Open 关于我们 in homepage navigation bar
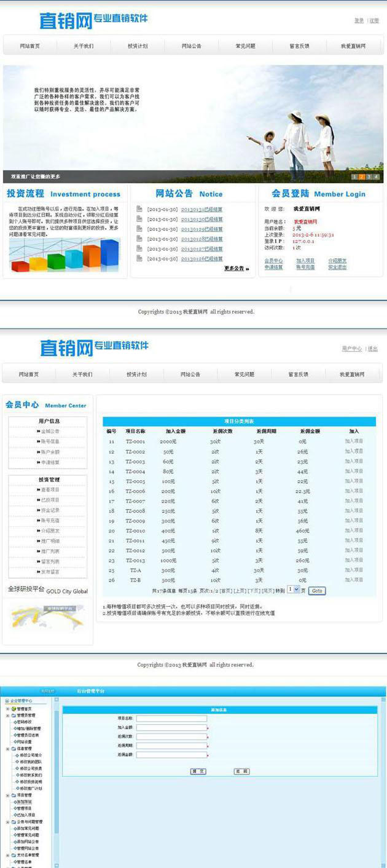The height and width of the screenshot is (868, 387). (83, 46)
